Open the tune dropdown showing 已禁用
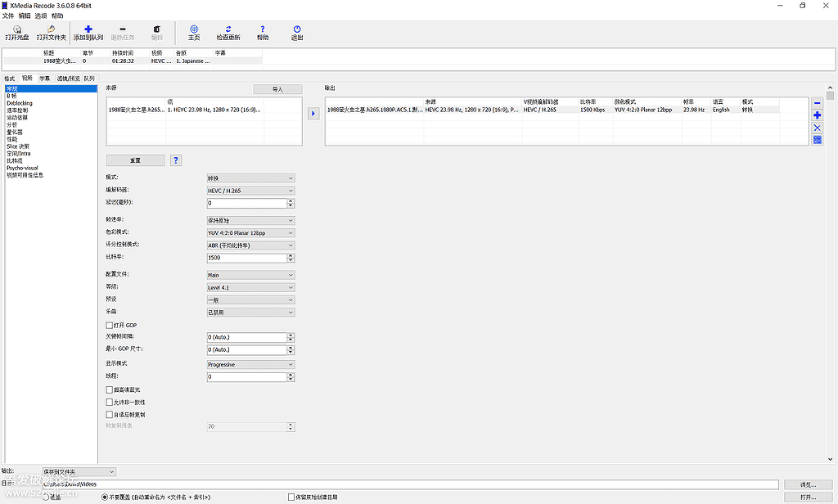This screenshot has width=838, height=504. (250, 312)
